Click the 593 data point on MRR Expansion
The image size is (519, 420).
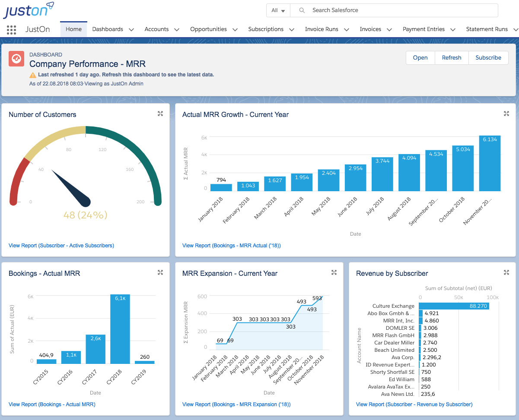pyautogui.click(x=322, y=297)
